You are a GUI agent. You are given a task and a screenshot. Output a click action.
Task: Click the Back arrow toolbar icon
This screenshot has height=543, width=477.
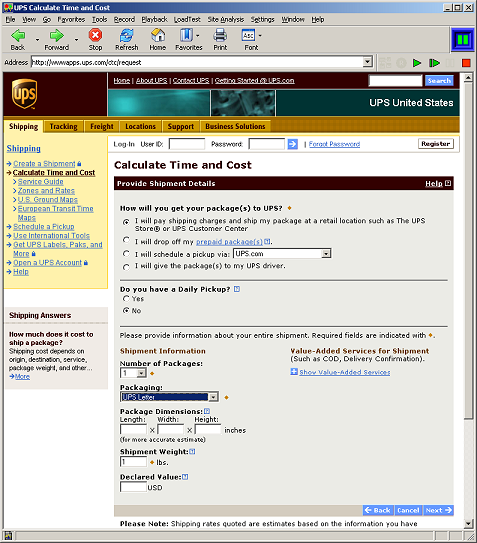pyautogui.click(x=18, y=35)
